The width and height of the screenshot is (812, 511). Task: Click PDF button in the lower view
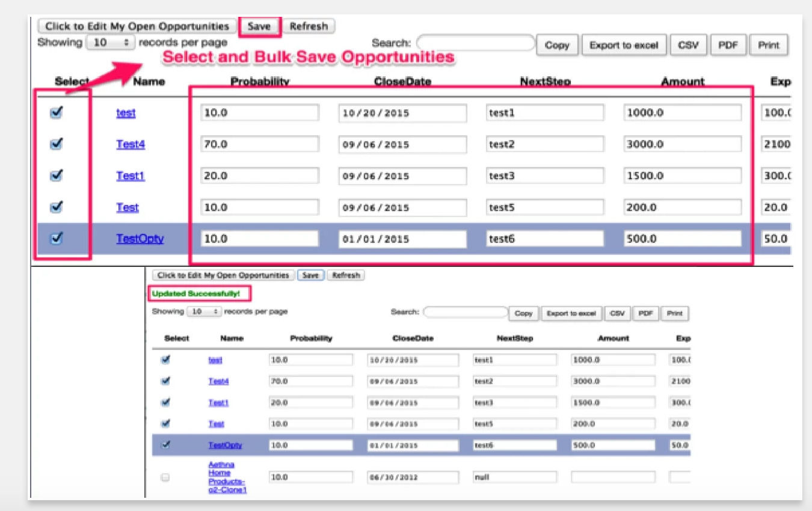pyautogui.click(x=645, y=313)
